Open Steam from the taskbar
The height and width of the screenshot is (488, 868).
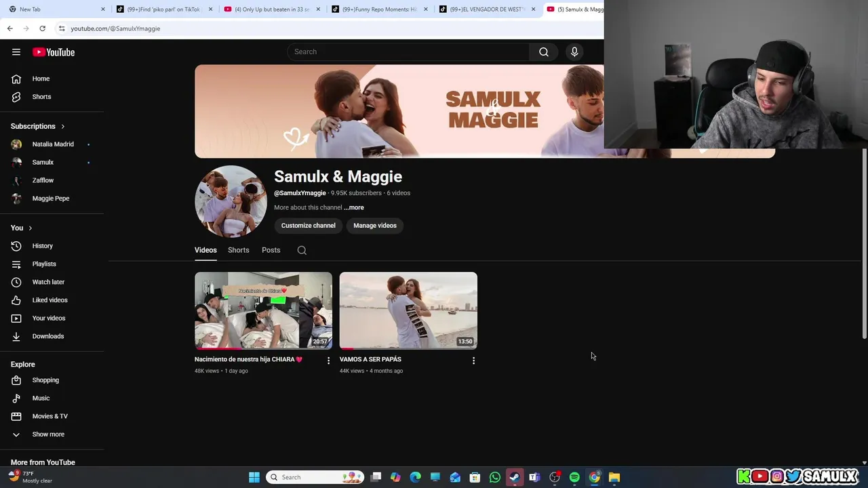(x=515, y=477)
